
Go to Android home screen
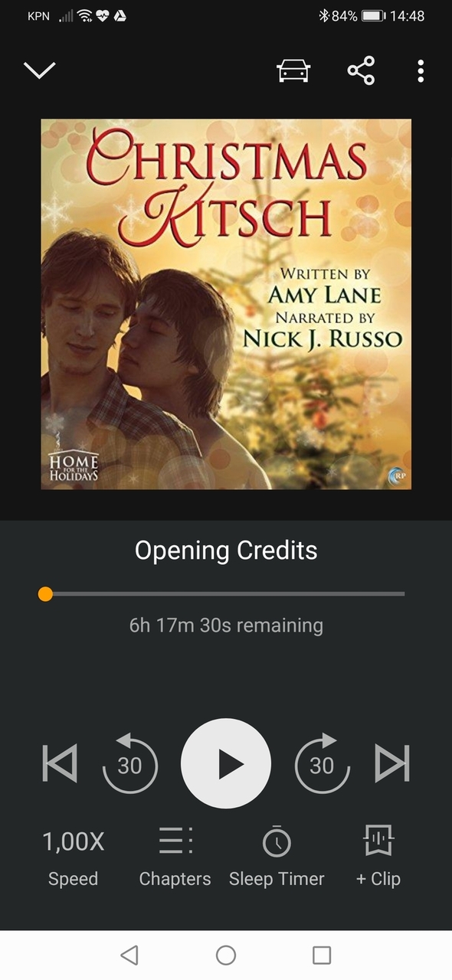point(226,954)
